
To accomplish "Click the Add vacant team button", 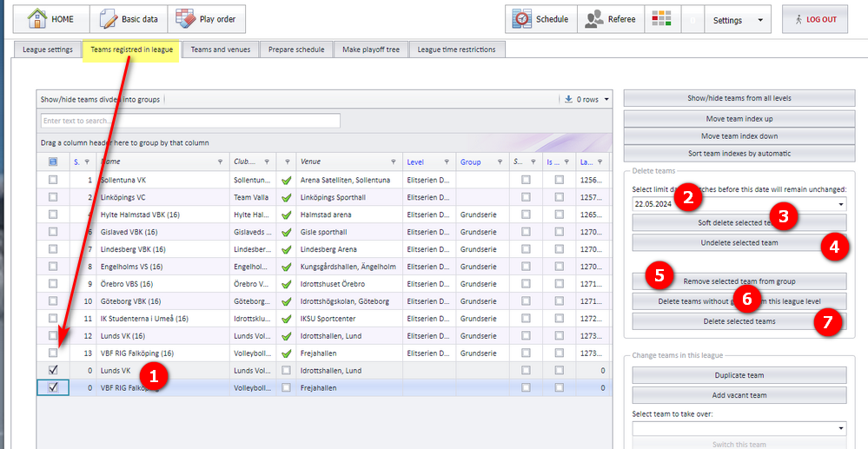I will (x=739, y=395).
